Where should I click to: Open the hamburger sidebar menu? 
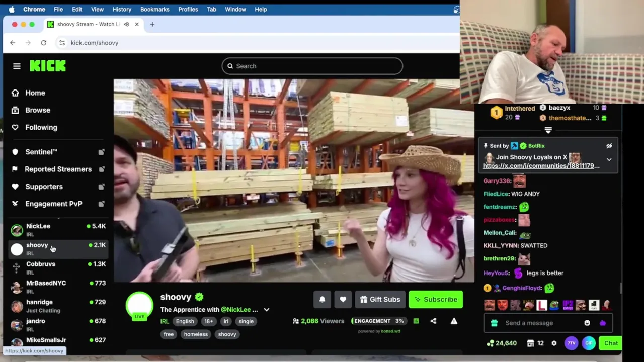[17, 66]
